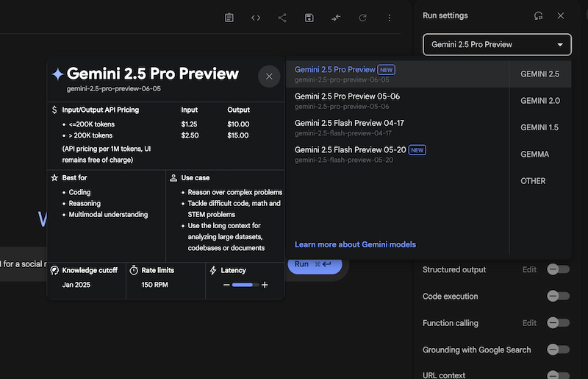This screenshot has height=379, width=588.
Task: Click the NEW badge on Pro Preview
Action: [x=386, y=70]
